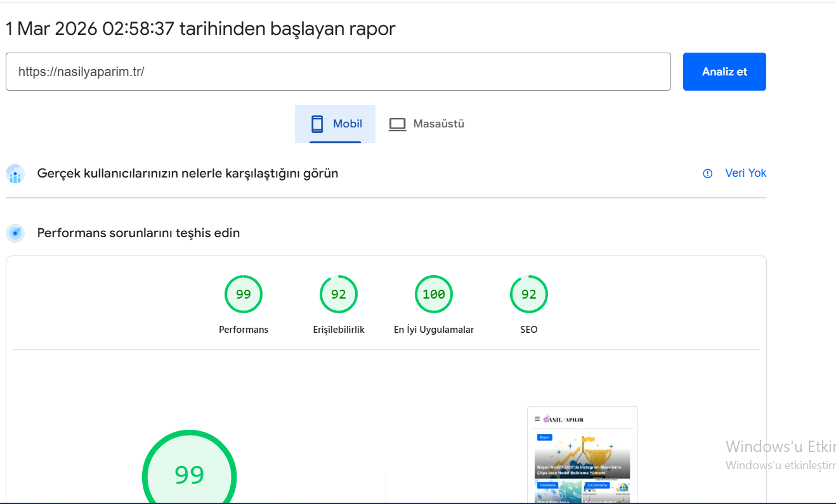The height and width of the screenshot is (504, 836).
Task: Switch to the Masaüstü tab
Action: click(x=426, y=124)
